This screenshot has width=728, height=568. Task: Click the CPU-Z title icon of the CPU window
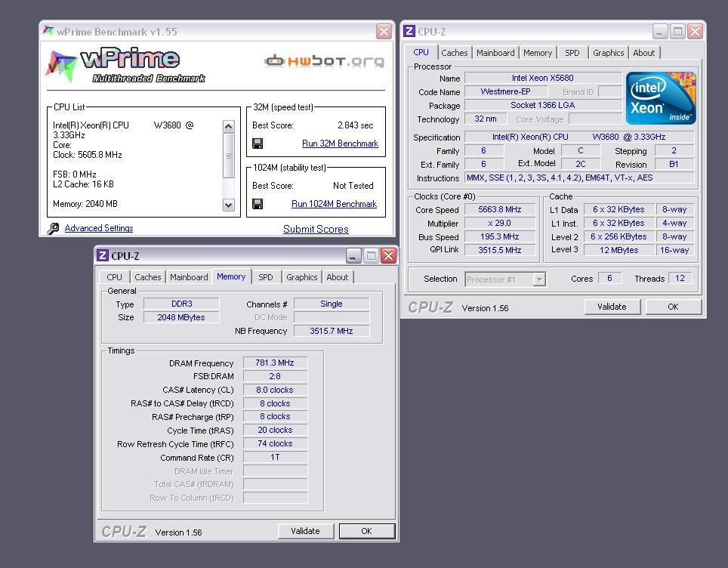click(x=409, y=31)
